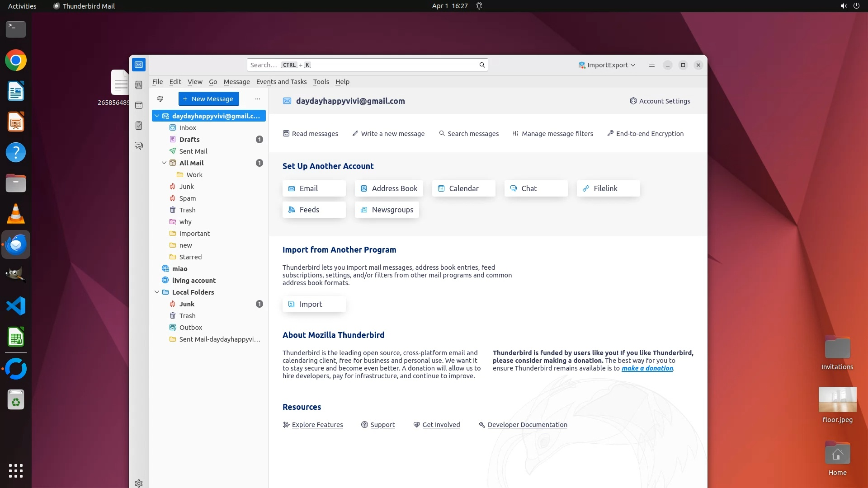Viewport: 868px width, 488px height.
Task: Click the Import button
Action: (314, 304)
